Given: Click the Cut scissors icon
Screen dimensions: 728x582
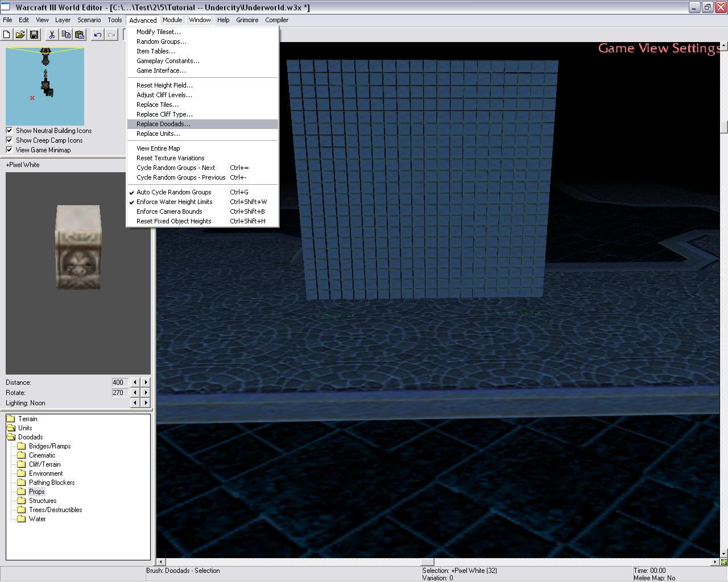Looking at the screenshot, I should (x=52, y=35).
